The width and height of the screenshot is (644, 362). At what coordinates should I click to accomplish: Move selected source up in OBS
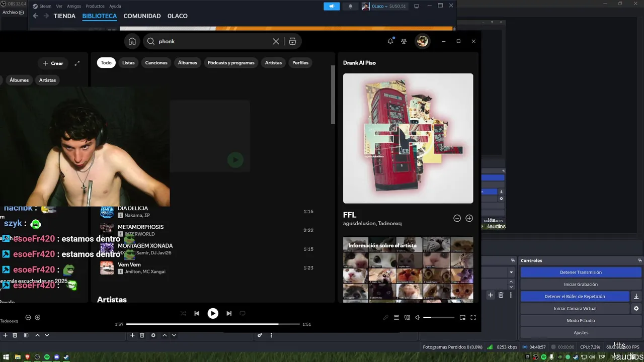click(x=165, y=335)
